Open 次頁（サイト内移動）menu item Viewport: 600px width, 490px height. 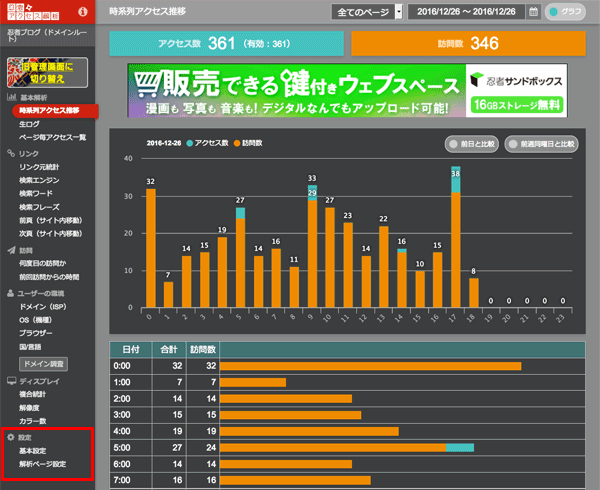[x=51, y=234]
